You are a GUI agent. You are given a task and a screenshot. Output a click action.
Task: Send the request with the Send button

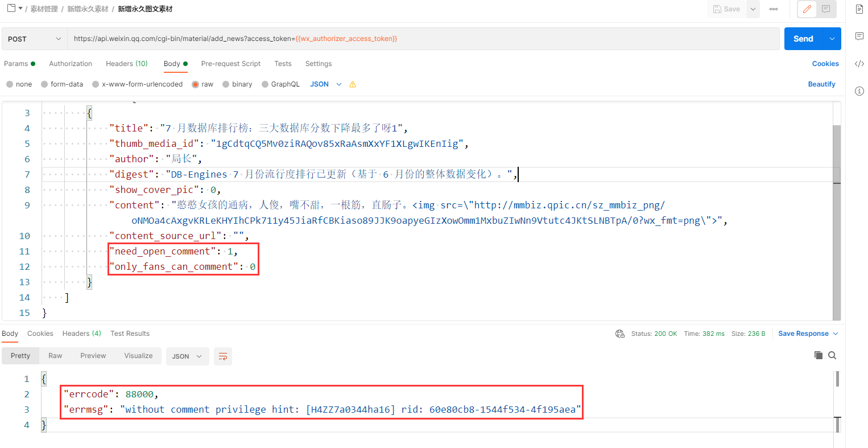pos(804,39)
